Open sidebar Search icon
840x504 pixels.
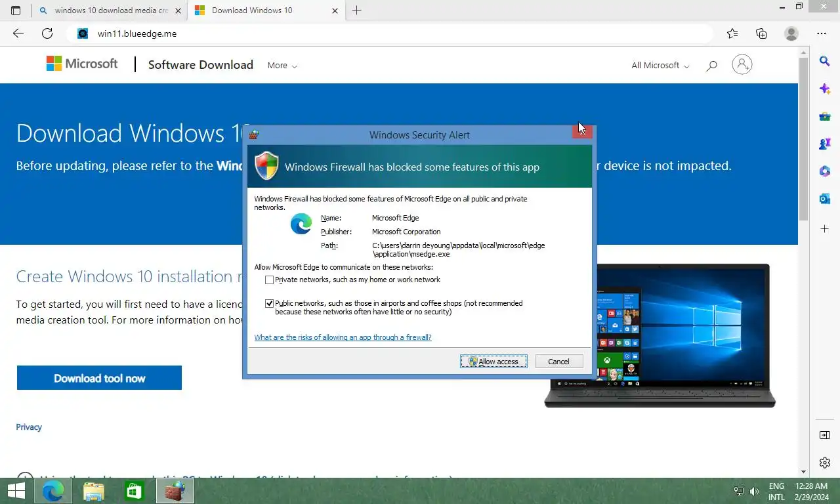[x=825, y=61]
